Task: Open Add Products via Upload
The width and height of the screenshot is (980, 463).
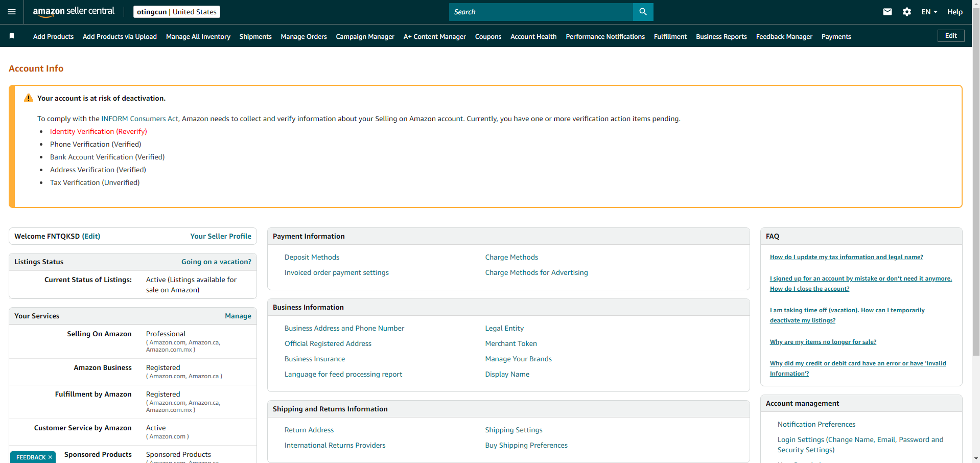Action: [120, 36]
